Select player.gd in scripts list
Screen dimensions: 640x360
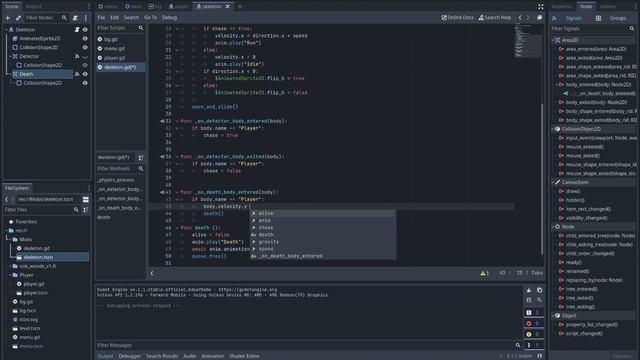click(114, 58)
